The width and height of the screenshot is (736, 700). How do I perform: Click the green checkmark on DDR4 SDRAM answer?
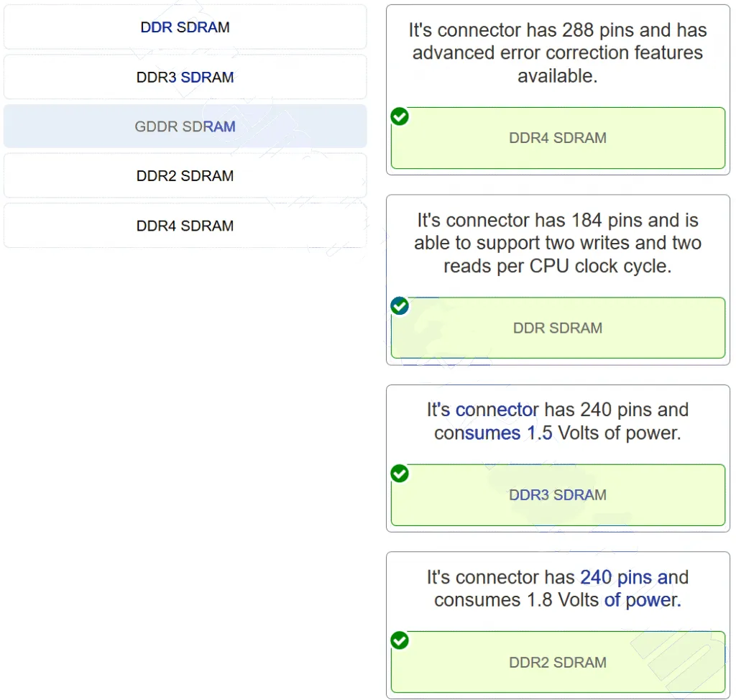tap(400, 116)
